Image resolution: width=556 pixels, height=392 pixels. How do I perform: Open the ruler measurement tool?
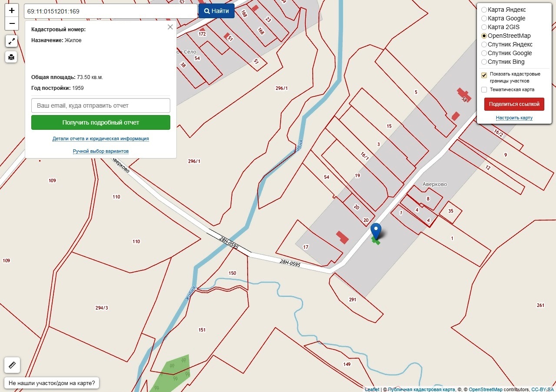click(12, 365)
